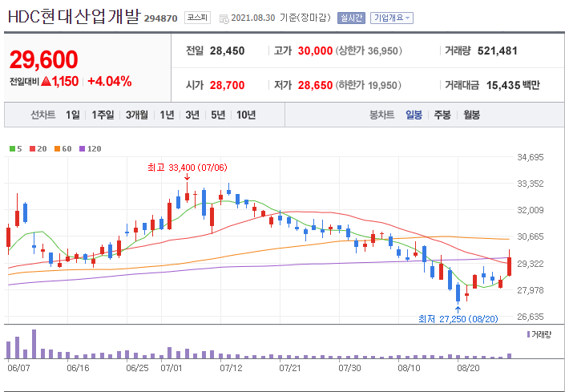
Task: Click the red 20-day moving average swatch
Action: 32,149
